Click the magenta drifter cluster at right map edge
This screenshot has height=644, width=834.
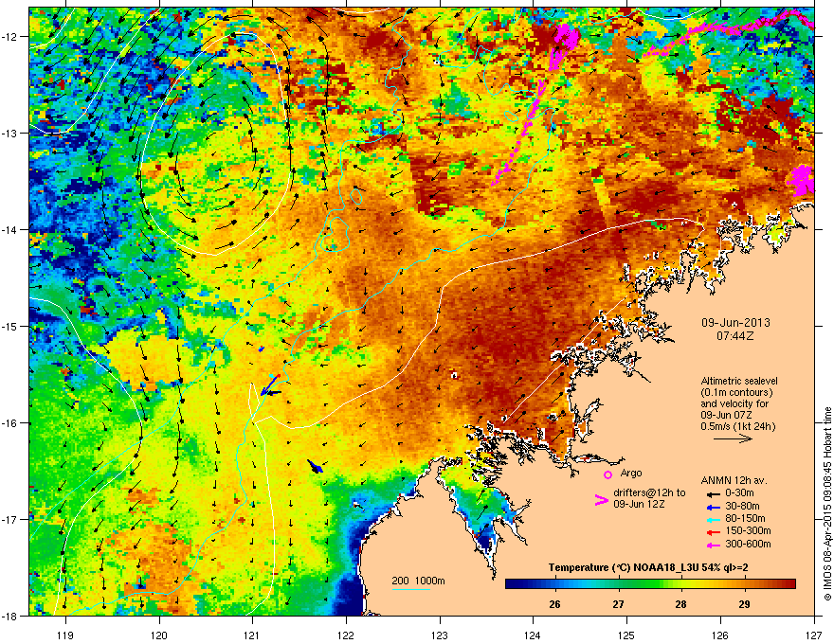point(802,179)
